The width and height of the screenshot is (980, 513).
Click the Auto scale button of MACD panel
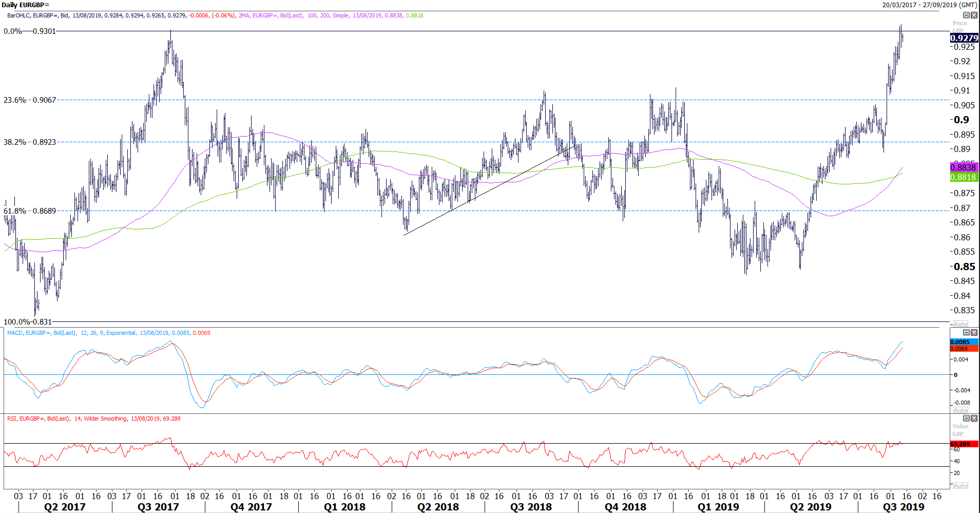coord(960,410)
